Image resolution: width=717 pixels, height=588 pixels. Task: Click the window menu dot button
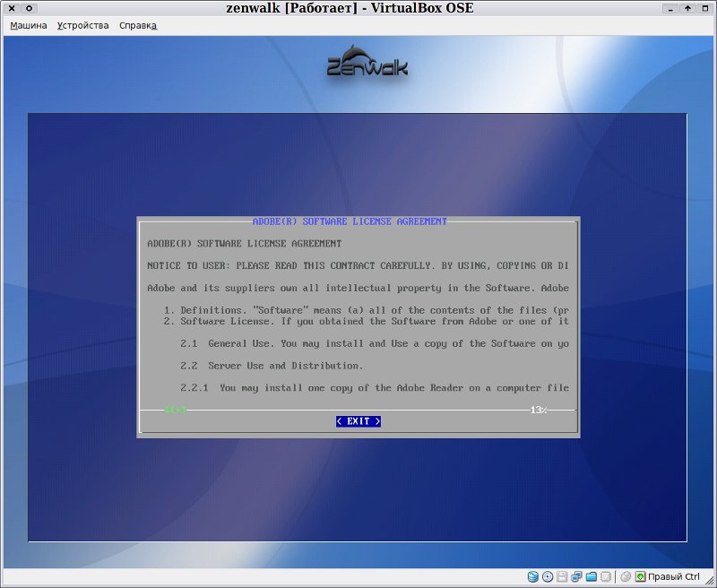tap(29, 8)
